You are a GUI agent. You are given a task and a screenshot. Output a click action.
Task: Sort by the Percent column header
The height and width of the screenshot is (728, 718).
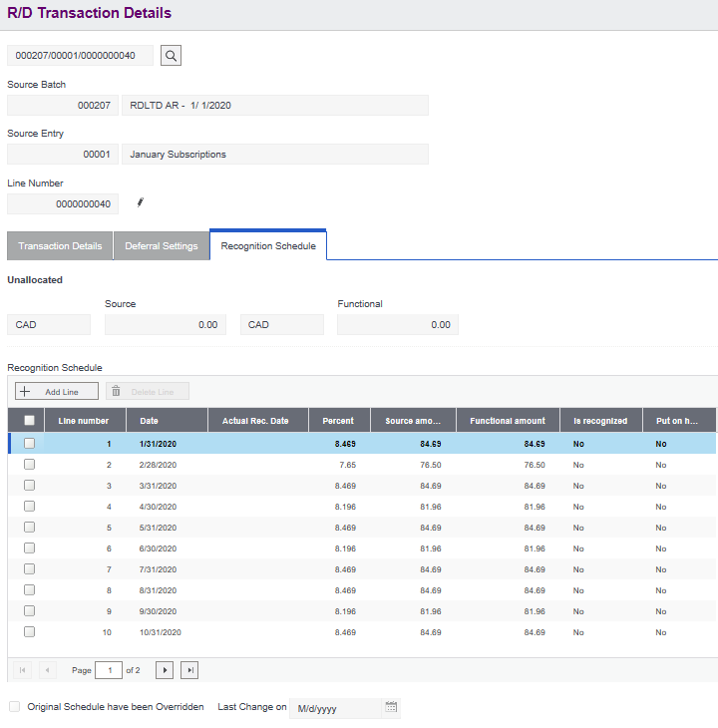(338, 421)
